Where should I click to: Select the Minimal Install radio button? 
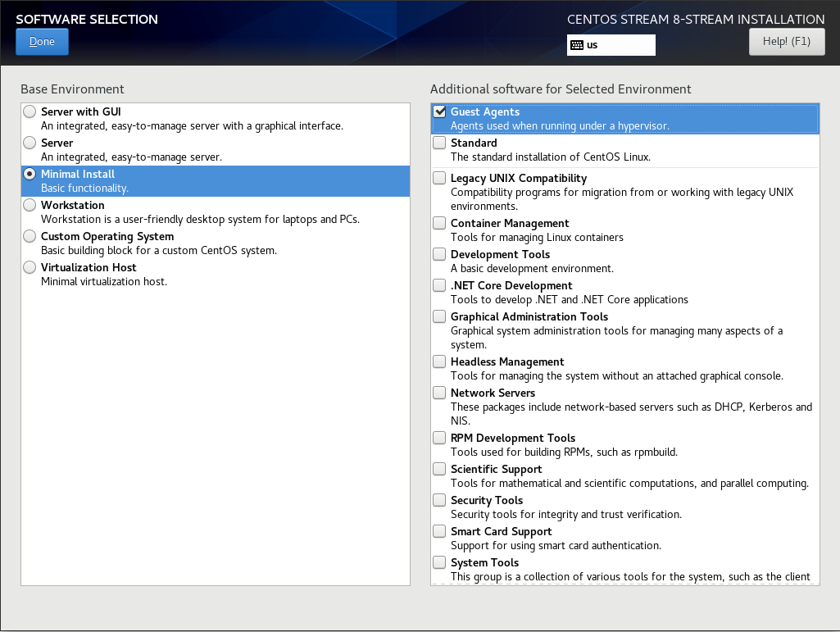pyautogui.click(x=30, y=174)
